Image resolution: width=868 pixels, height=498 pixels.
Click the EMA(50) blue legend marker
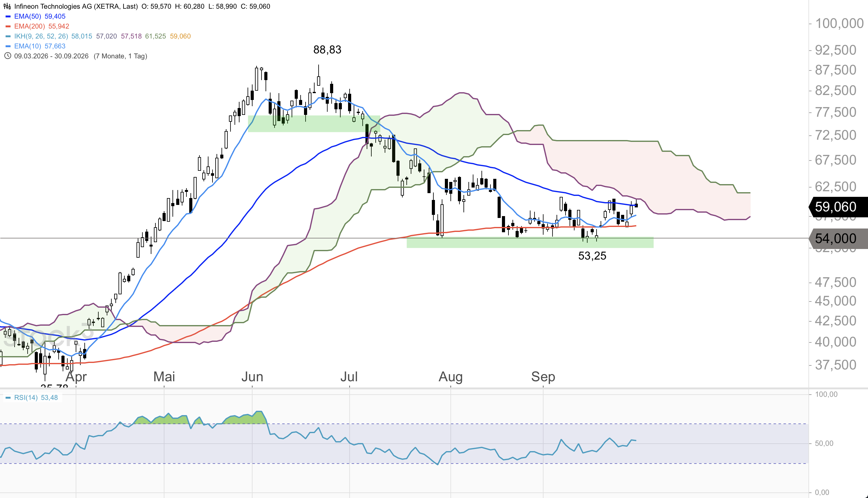[x=8, y=16]
